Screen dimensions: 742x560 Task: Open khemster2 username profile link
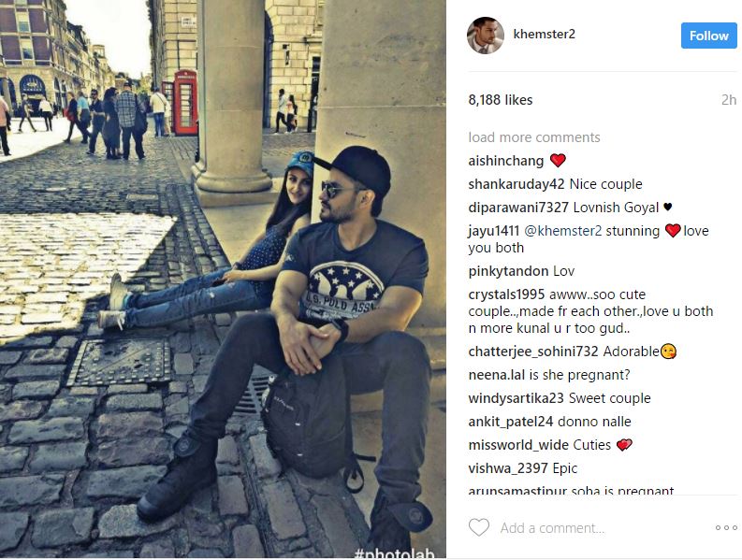[x=545, y=34]
